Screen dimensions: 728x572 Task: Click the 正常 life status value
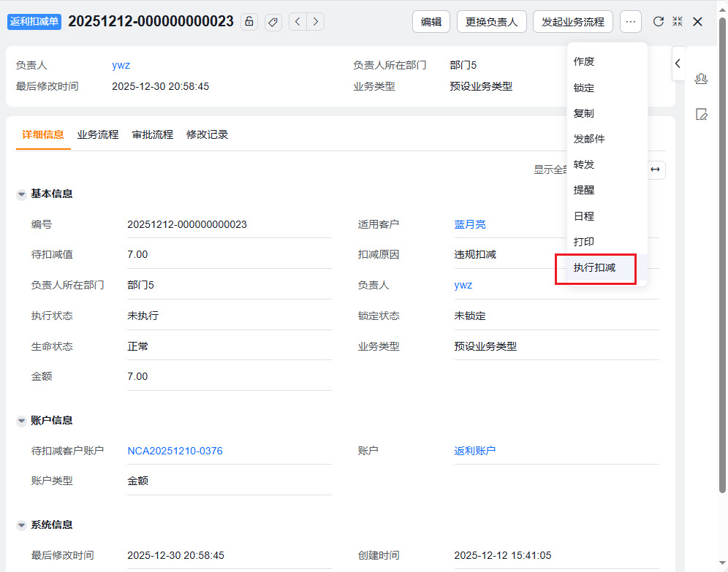(x=138, y=346)
